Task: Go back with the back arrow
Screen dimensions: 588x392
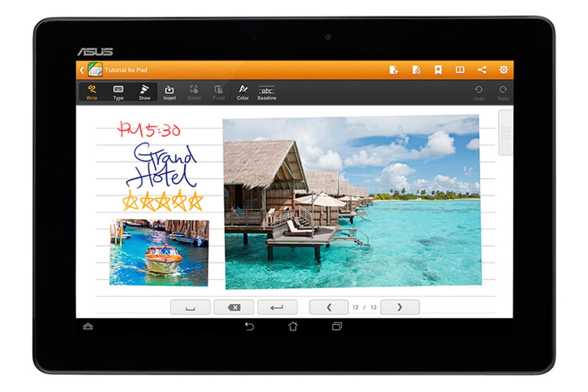Action: coord(81,70)
